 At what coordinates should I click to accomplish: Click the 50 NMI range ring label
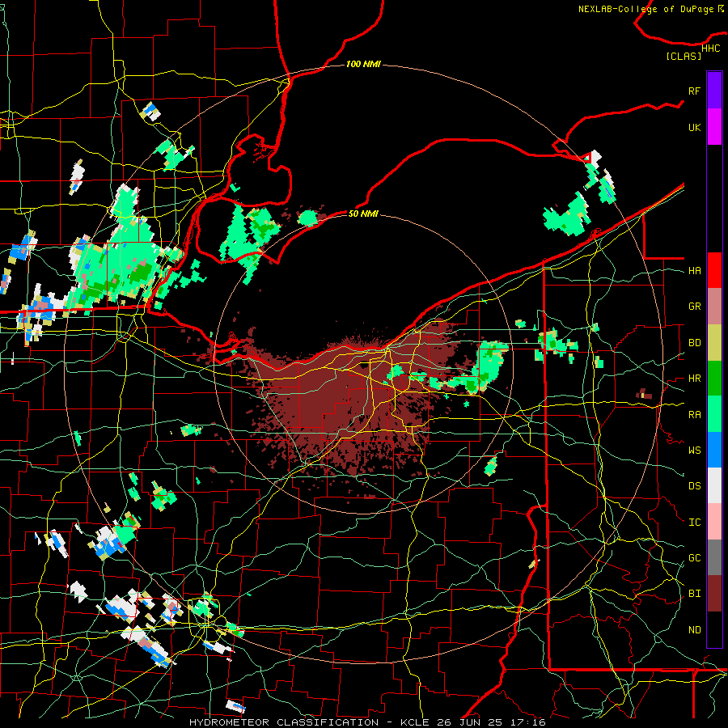point(363,214)
